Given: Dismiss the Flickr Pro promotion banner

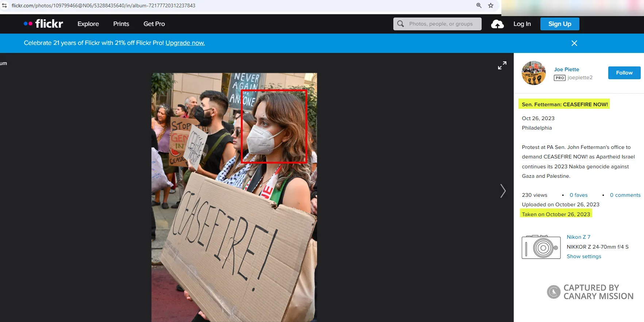Looking at the screenshot, I should [574, 43].
